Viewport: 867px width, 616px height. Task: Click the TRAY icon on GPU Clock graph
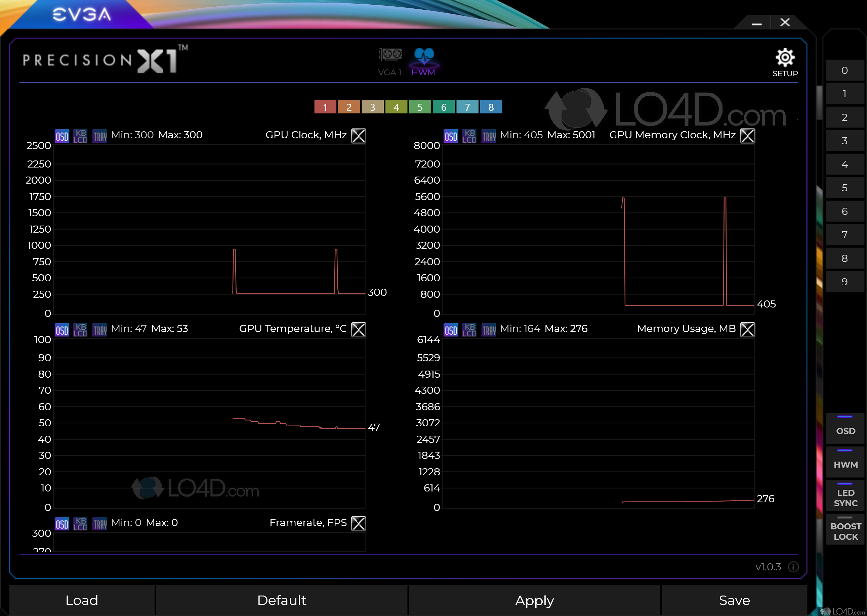pos(99,135)
